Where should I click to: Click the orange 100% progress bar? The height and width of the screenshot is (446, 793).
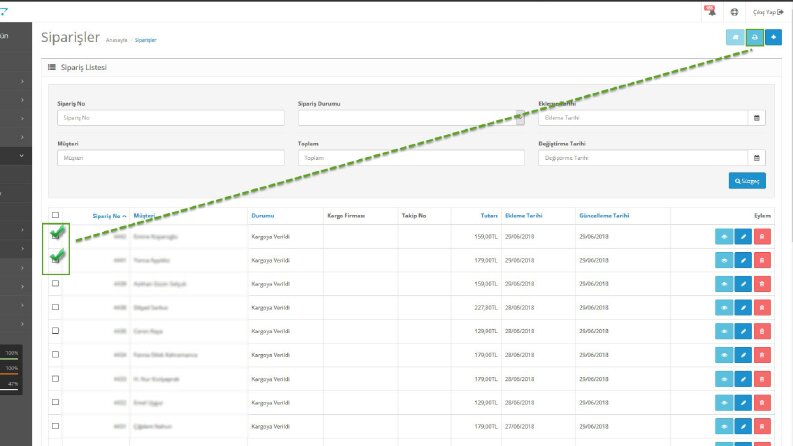click(9, 374)
